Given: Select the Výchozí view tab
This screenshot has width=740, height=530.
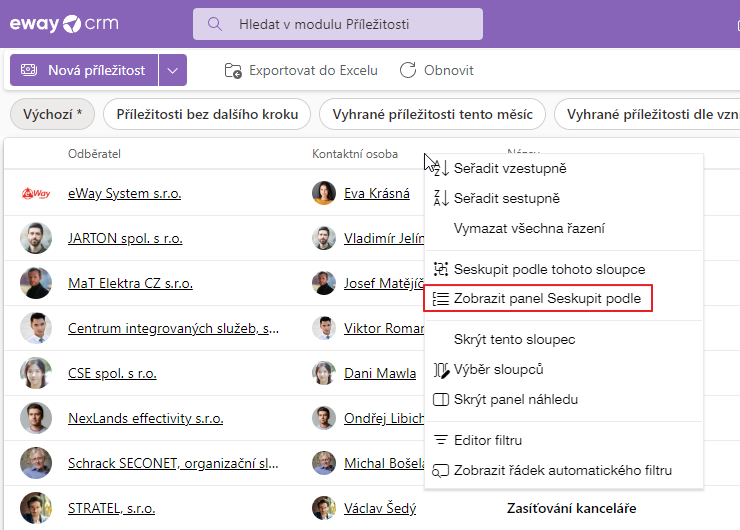Looking at the screenshot, I should coord(52,114).
